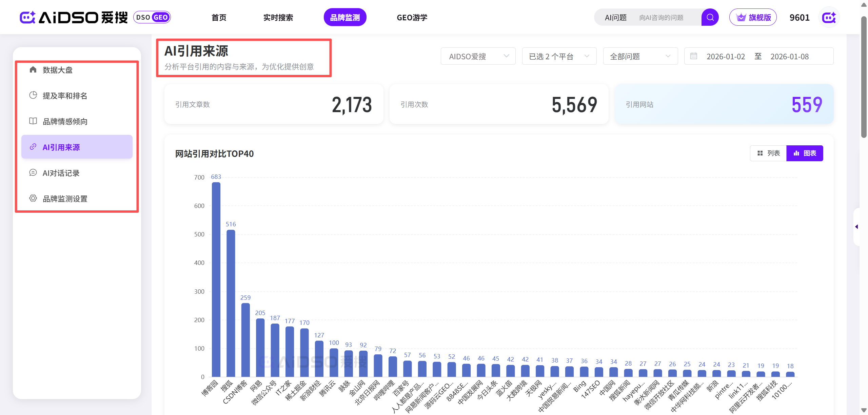Click the book icon for 品牌情感倾向
This screenshot has width=868, height=415.
(x=33, y=121)
